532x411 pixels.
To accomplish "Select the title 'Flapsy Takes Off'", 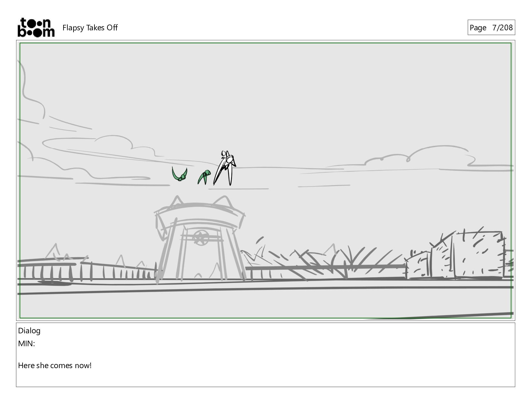I will pyautogui.click(x=90, y=28).
